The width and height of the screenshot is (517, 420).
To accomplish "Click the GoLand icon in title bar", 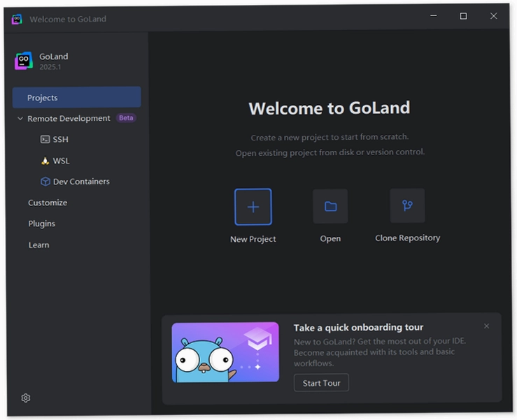I will point(17,19).
